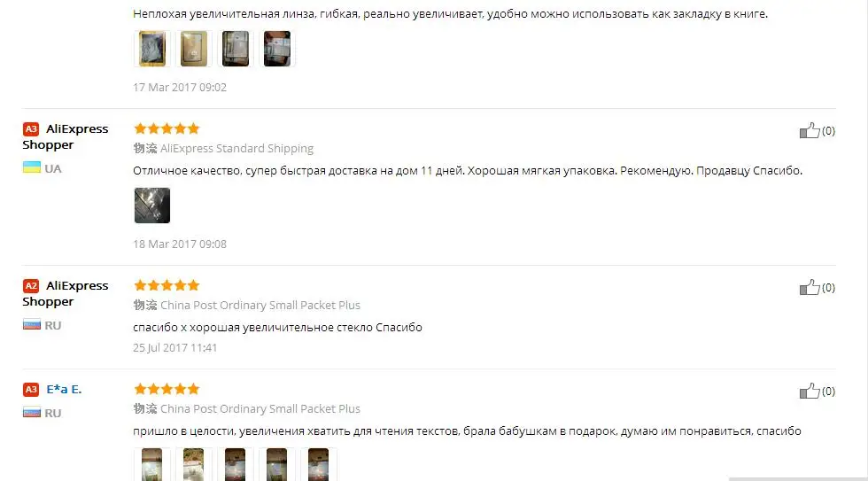Viewport: 868px width, 481px height.
Task: Click thumbs-up on the 25 Jul 2017 review
Action: click(x=809, y=287)
